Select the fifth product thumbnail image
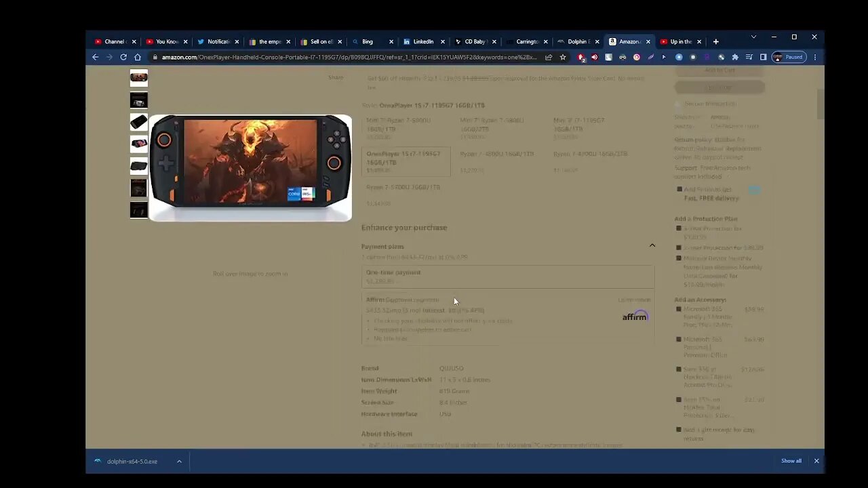This screenshot has width=868, height=488. (139, 166)
